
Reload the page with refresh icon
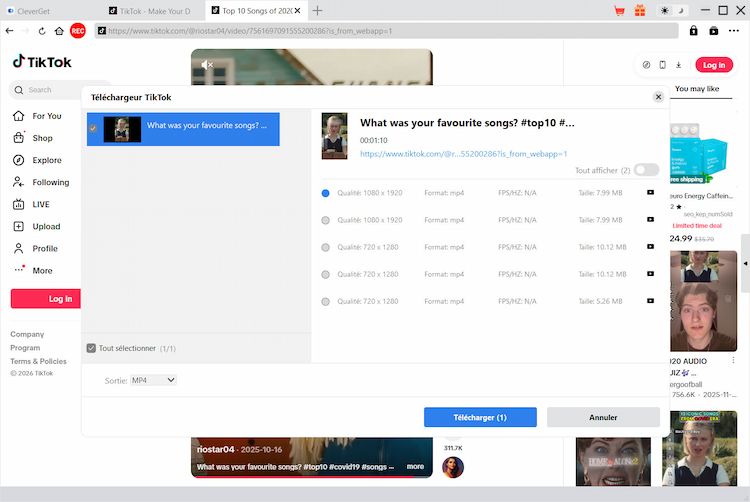(x=42, y=31)
